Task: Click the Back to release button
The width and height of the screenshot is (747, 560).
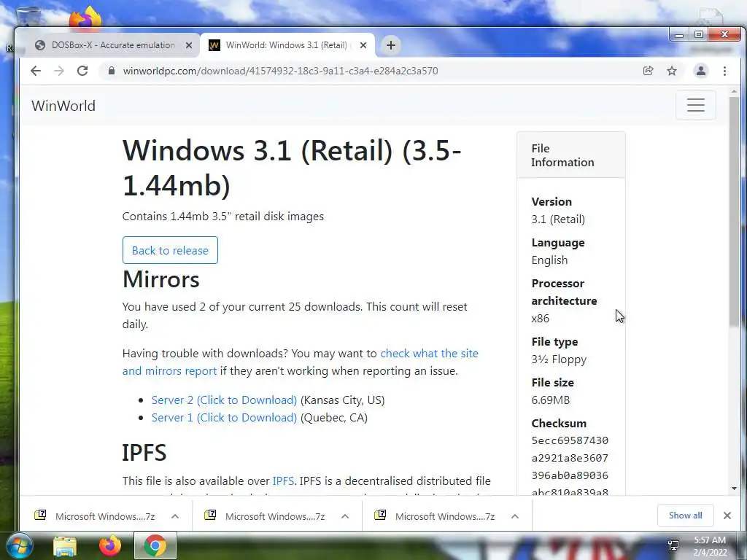Action: tap(170, 250)
